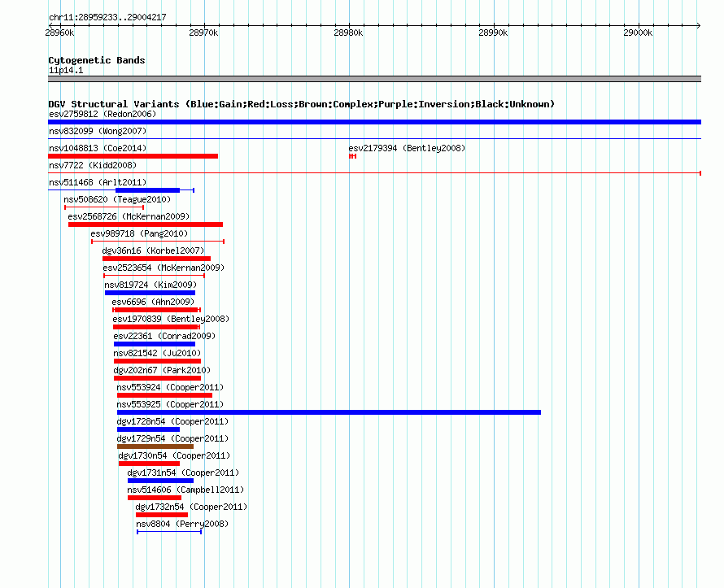
Task: Click the 28970k ruler tick label
Action: 203,33
